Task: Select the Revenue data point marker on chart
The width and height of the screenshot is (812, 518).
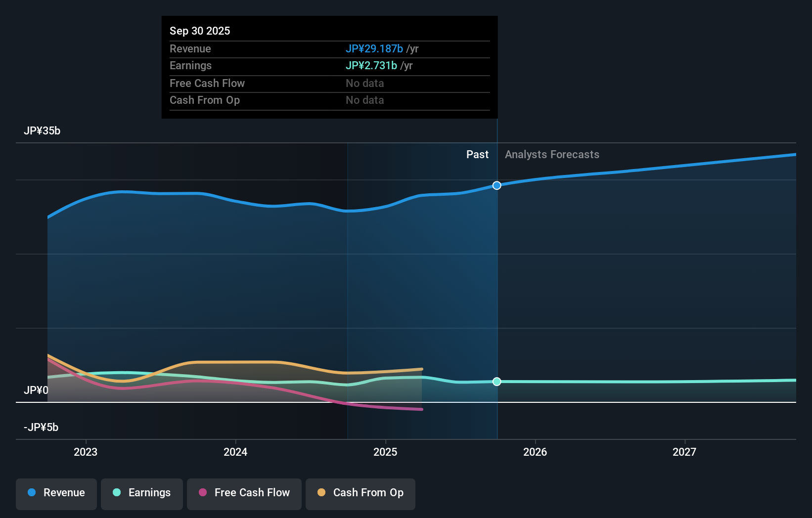Action: (x=496, y=186)
